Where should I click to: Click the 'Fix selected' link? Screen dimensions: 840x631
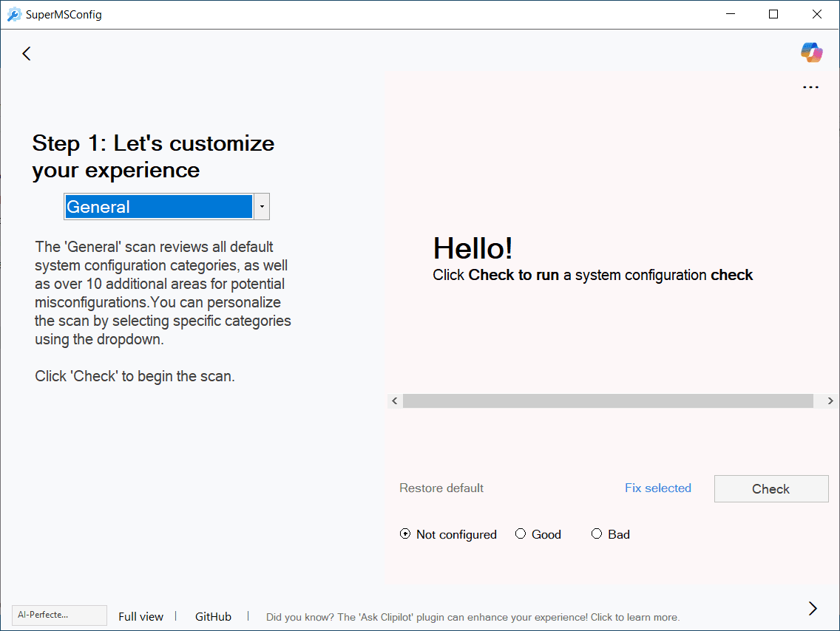pyautogui.click(x=657, y=488)
